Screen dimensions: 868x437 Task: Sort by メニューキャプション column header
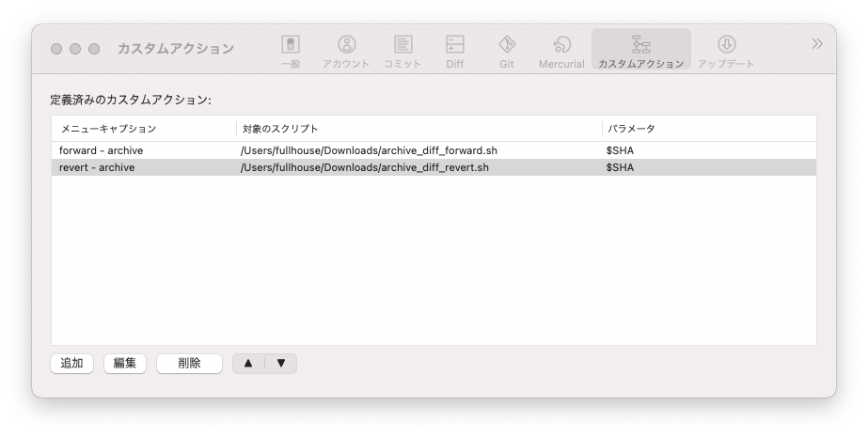[144, 129]
